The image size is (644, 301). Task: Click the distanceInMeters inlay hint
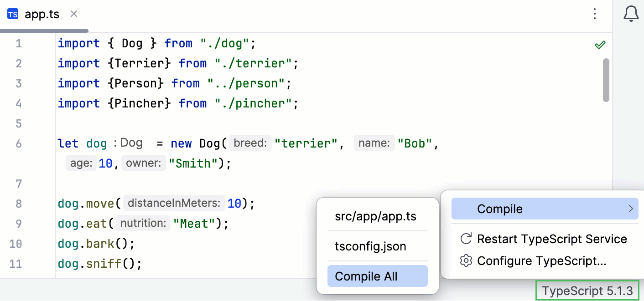pyautogui.click(x=174, y=203)
